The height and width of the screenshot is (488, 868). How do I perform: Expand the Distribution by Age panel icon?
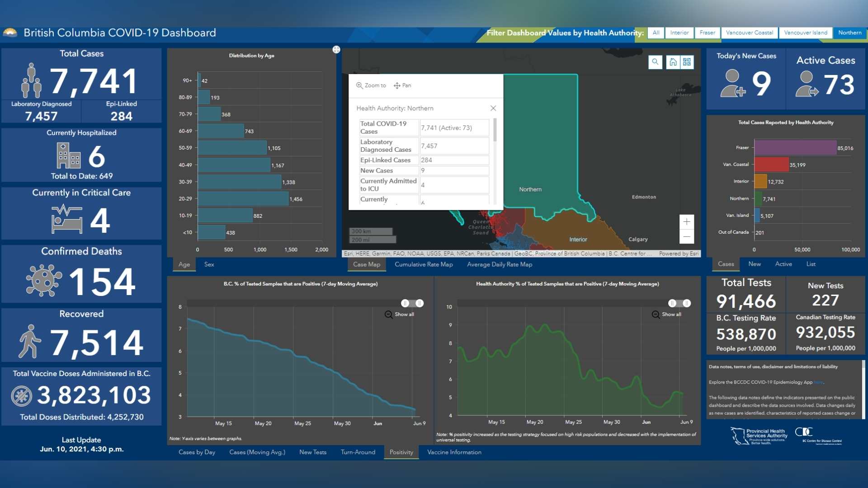click(x=336, y=50)
